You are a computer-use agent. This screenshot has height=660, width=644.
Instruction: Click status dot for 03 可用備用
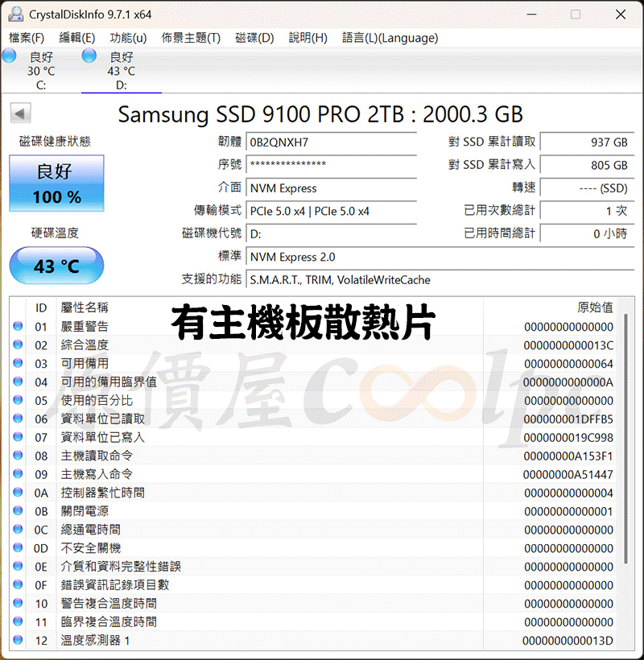pyautogui.click(x=18, y=363)
